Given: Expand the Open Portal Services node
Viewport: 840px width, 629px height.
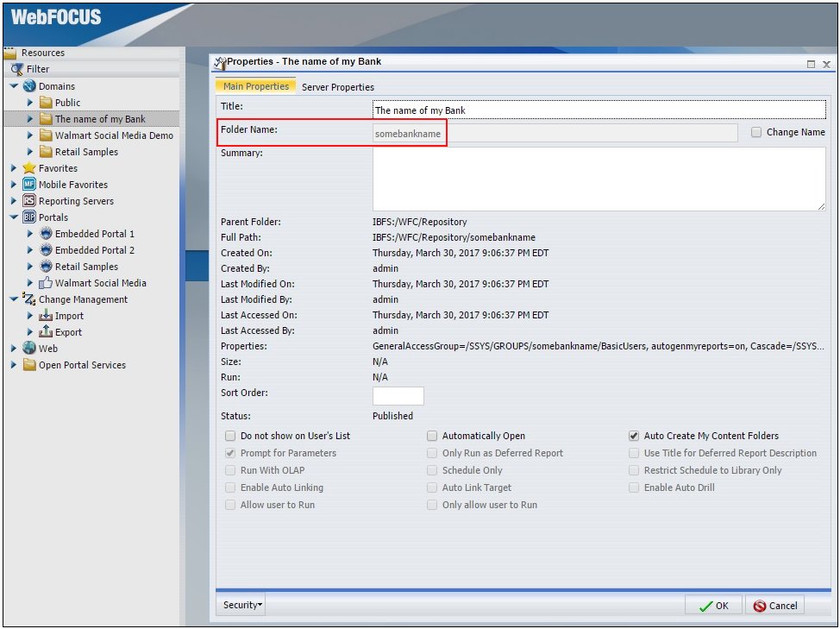Looking at the screenshot, I should [14, 364].
